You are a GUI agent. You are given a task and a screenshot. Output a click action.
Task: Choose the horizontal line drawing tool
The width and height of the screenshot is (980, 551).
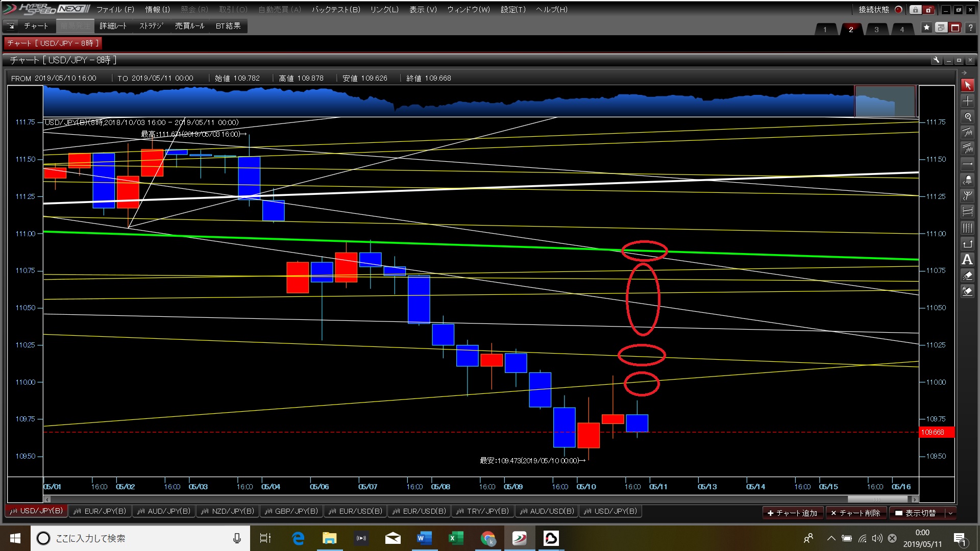point(967,164)
